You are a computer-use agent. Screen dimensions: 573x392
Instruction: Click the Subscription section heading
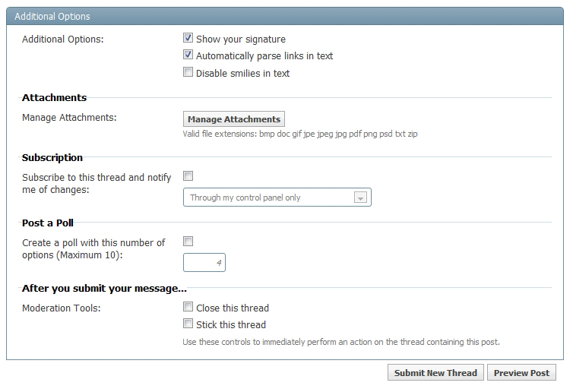52,157
